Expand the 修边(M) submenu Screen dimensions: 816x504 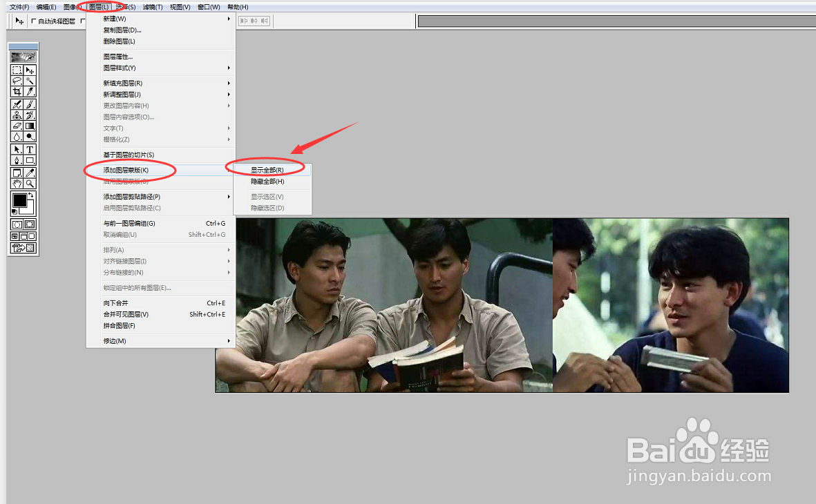(x=161, y=340)
